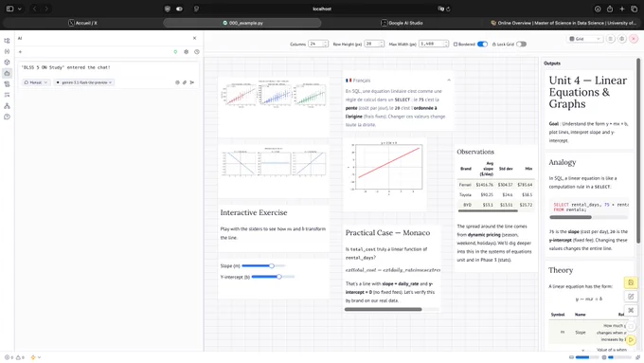Image resolution: width=644 pixels, height=363 pixels.
Task: Open the scratchpad notebook sidebar icon
Action: click(x=7, y=83)
